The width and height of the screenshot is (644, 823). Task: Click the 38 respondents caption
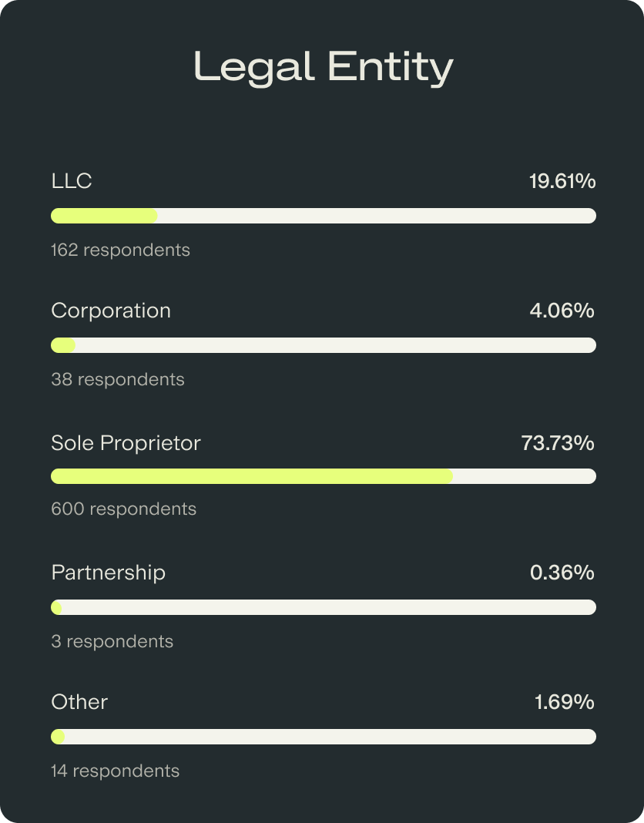[x=118, y=379]
